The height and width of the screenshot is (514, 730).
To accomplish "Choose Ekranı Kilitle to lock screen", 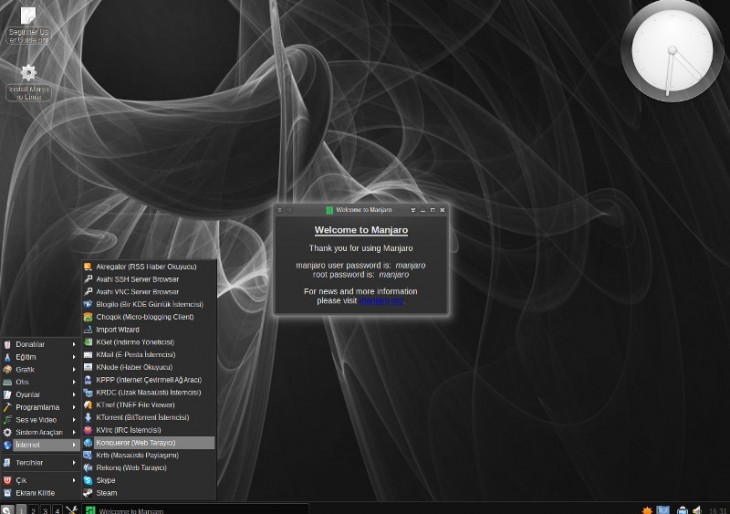I will (x=40, y=493).
